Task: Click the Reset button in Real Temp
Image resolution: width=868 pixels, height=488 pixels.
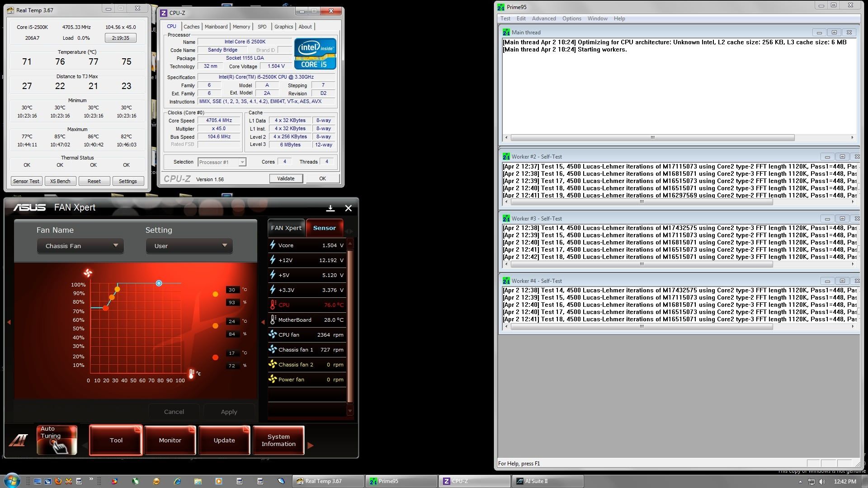Action: 94,181
